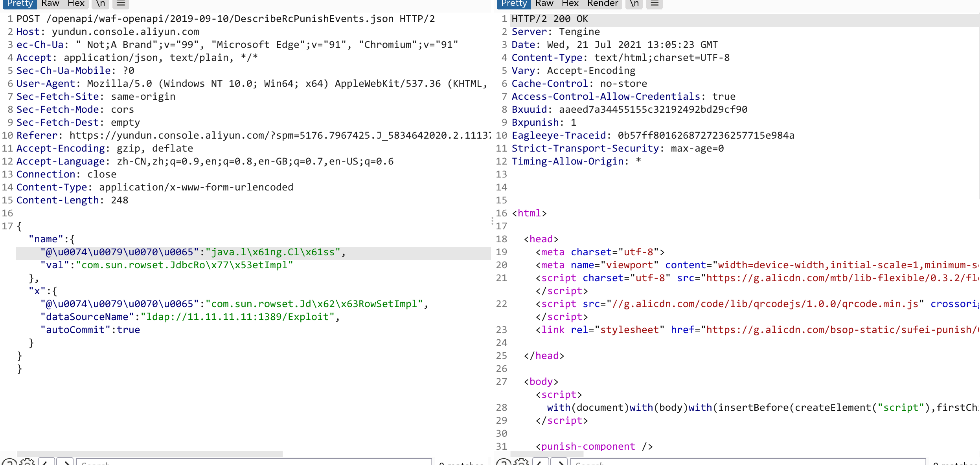Go to next match in response search
This screenshot has height=465, width=980.
(x=559, y=462)
